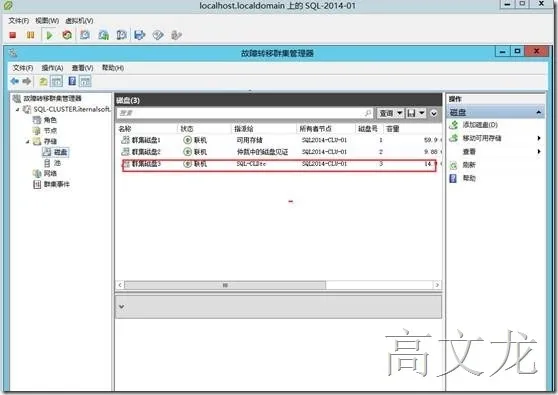The image size is (558, 395).
Task: Toggle the action pane toolbar icon
Action: point(85,81)
